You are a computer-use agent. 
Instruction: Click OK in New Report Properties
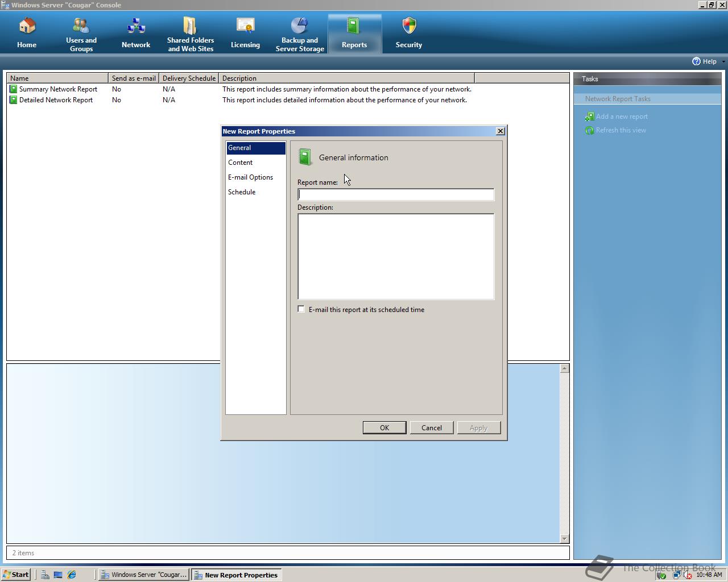point(384,428)
